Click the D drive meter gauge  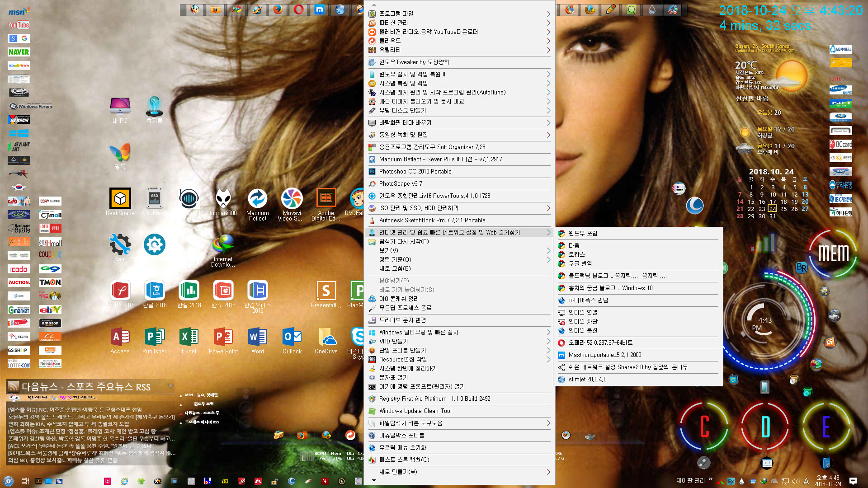(x=765, y=426)
